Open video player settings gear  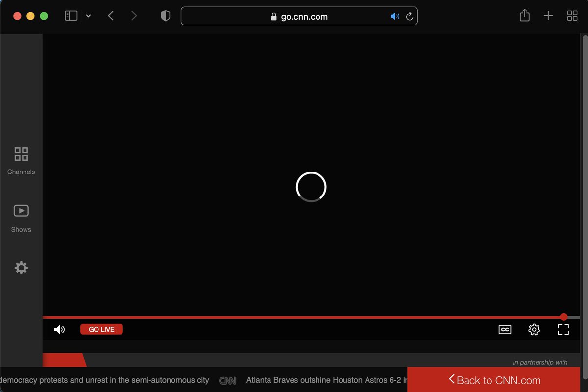click(534, 330)
